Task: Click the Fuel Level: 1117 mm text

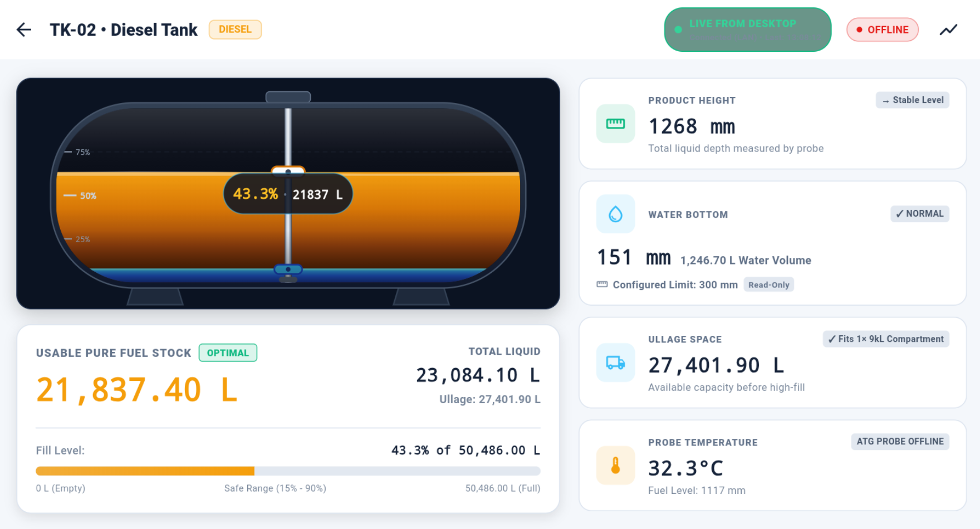Action: click(x=697, y=491)
